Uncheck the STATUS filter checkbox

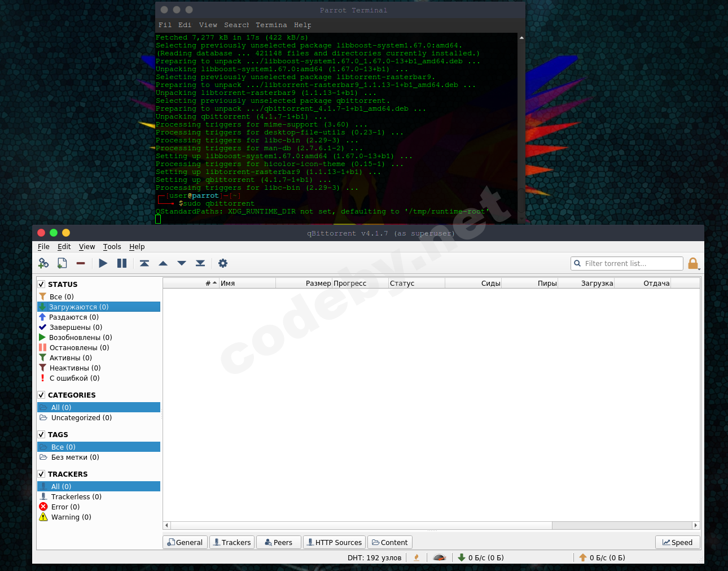(41, 285)
